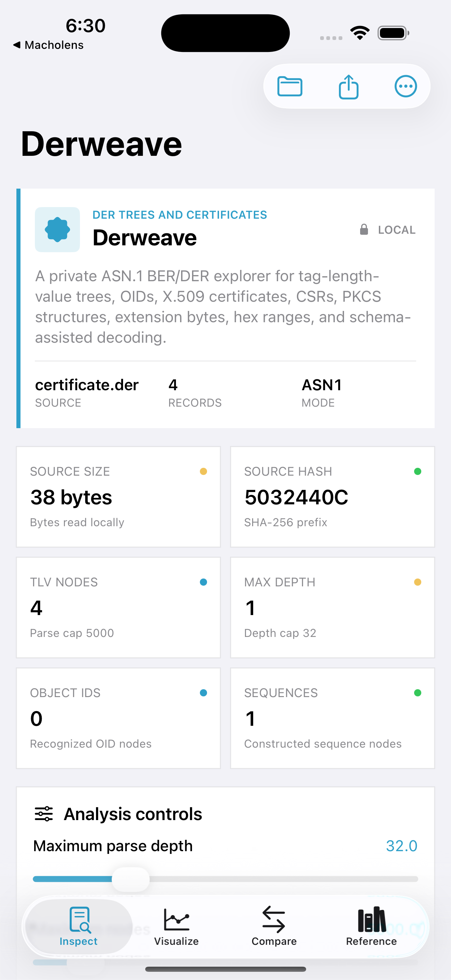Image resolution: width=451 pixels, height=980 pixels.
Task: Tap the certificate.der source name
Action: [x=87, y=385]
